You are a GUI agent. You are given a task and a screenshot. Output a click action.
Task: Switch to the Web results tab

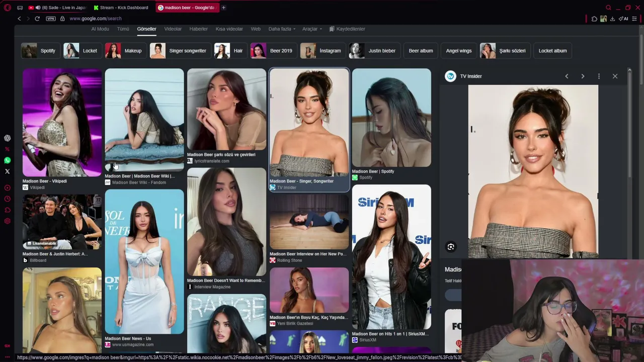[256, 29]
